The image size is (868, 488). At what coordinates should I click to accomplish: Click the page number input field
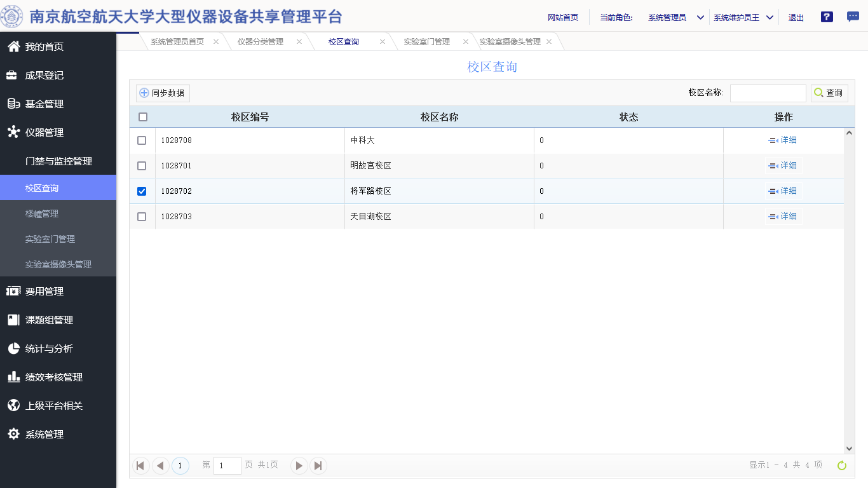pos(227,466)
